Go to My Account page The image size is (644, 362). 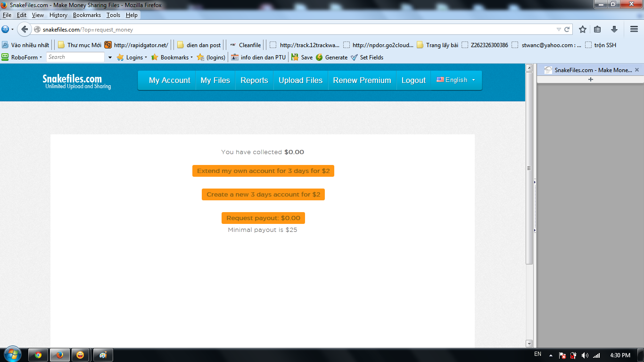tap(170, 80)
